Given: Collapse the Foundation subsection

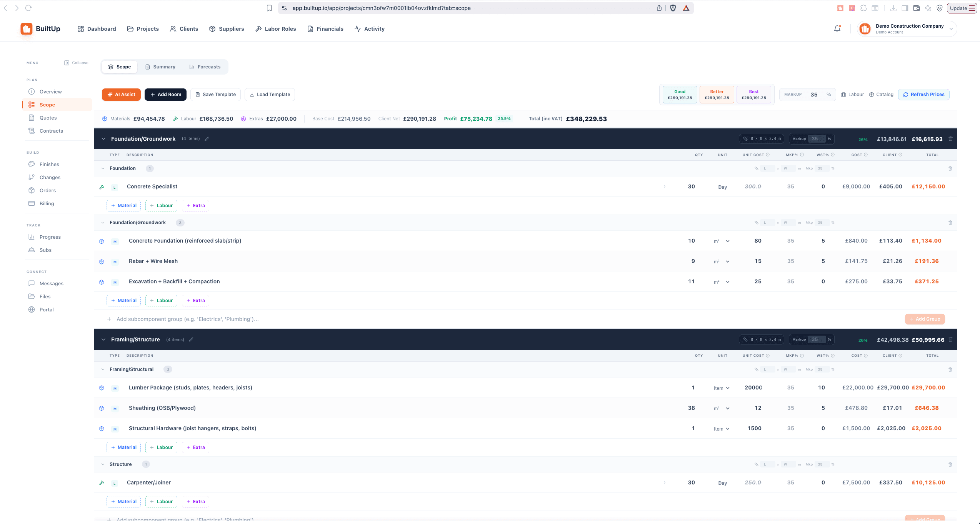Looking at the screenshot, I should (x=103, y=168).
